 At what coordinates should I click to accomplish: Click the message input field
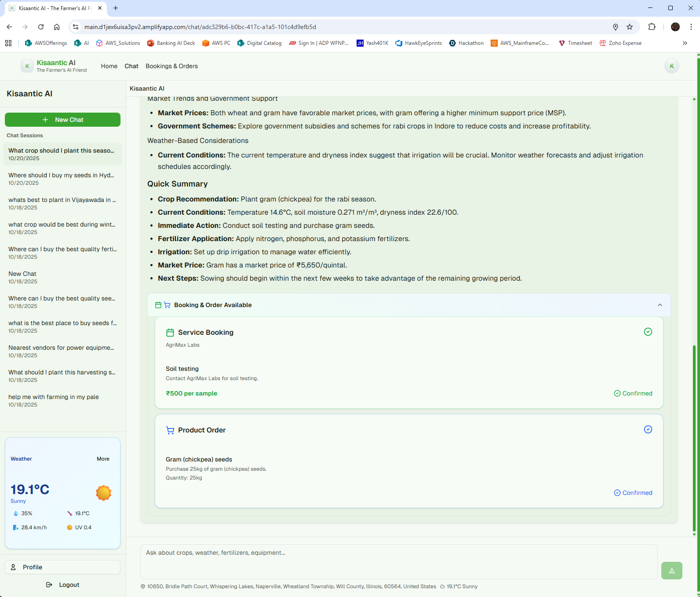[x=399, y=562]
